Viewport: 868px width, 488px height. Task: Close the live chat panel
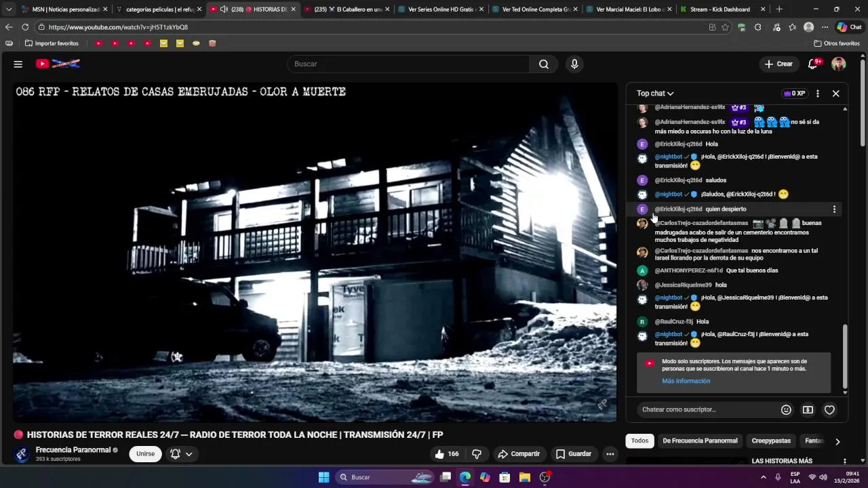(x=835, y=94)
